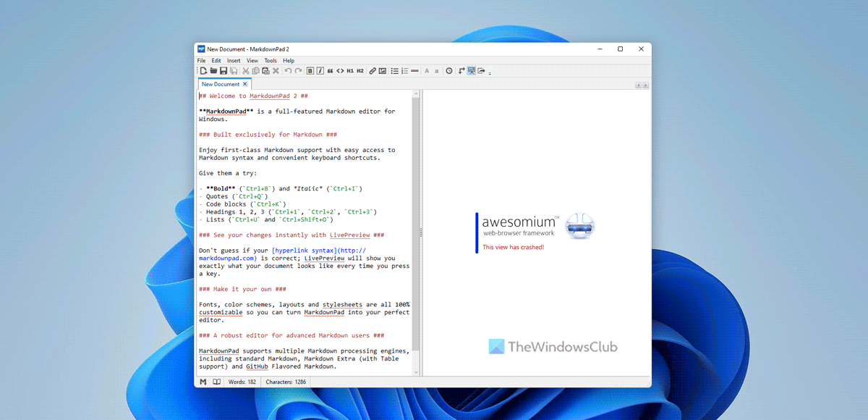Screen dimensions: 868x420
Task: Click the Open file folder icon
Action: point(213,71)
